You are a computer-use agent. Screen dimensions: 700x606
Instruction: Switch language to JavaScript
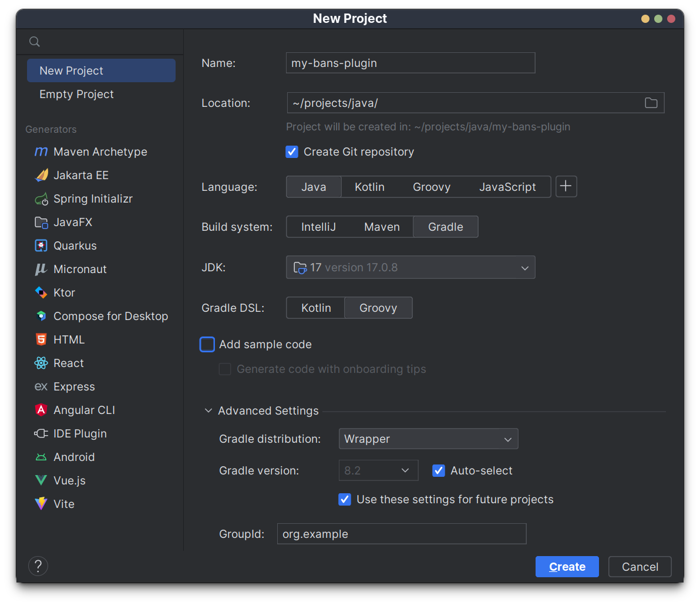click(x=507, y=187)
